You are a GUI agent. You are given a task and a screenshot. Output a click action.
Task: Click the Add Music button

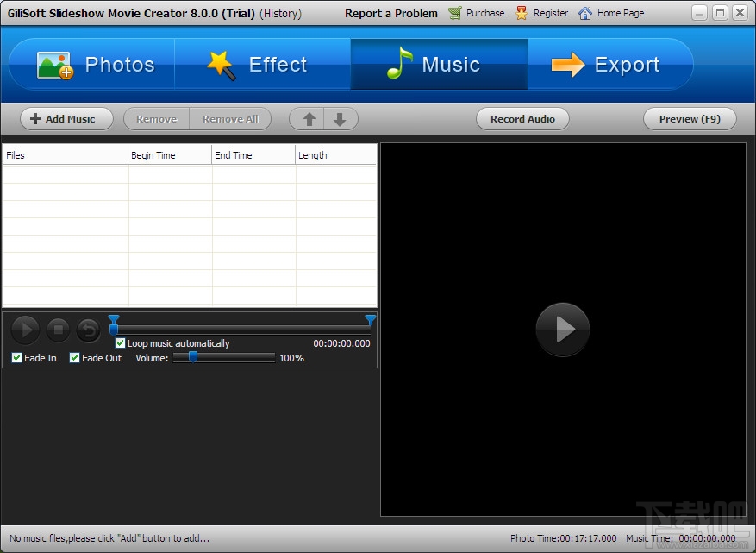(x=66, y=118)
